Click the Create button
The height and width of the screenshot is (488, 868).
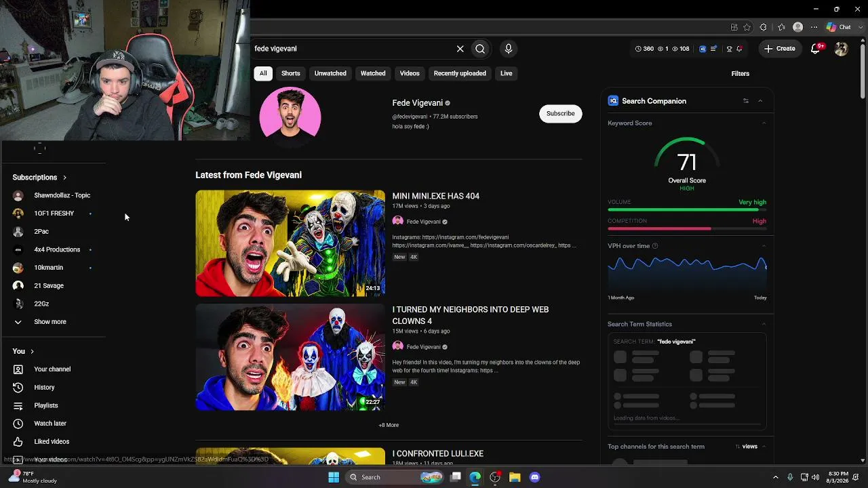(x=779, y=49)
